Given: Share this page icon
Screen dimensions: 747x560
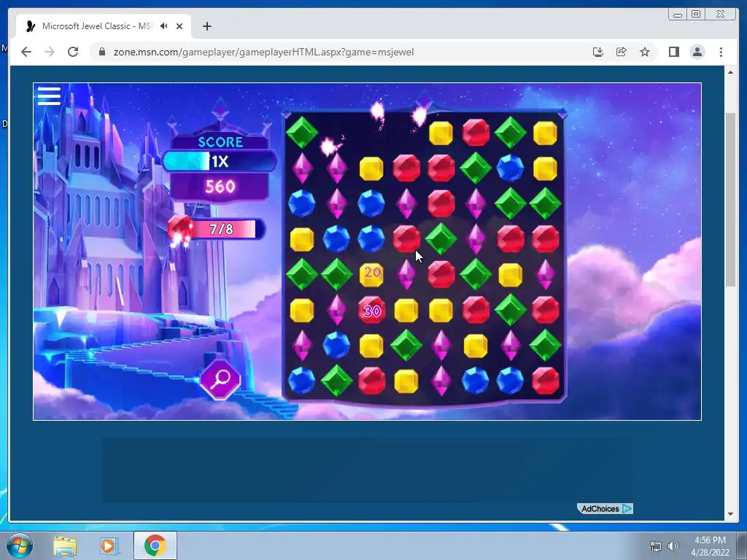Looking at the screenshot, I should pyautogui.click(x=622, y=52).
